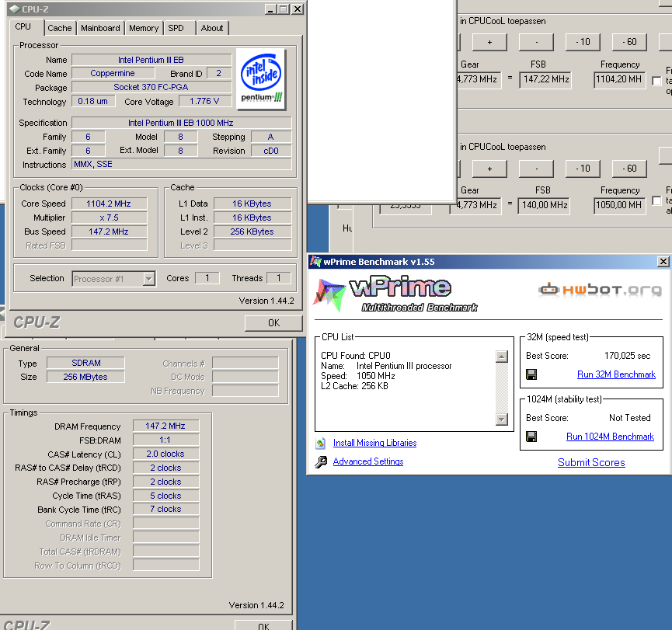Click the Bank Cycle Time value 7 clocks
This screenshot has height=630, width=672.
165,509
